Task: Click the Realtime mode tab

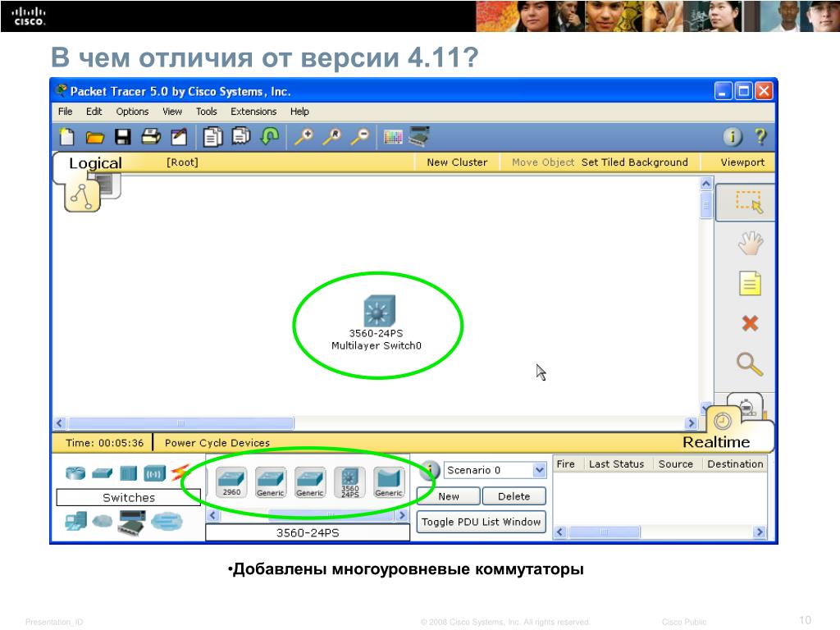Action: tap(715, 442)
